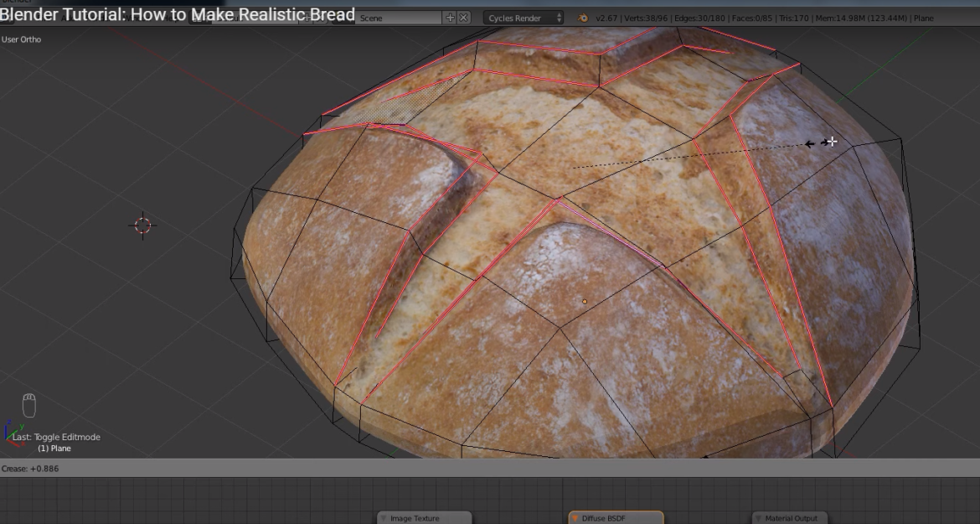Image resolution: width=980 pixels, height=524 pixels.
Task: Click the mouse indicator icon in viewport
Action: tap(28, 405)
